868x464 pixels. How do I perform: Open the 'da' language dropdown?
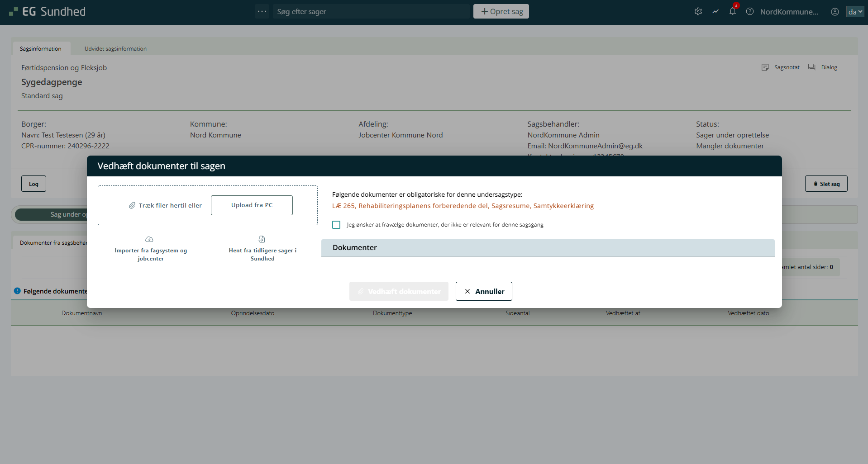[855, 12]
